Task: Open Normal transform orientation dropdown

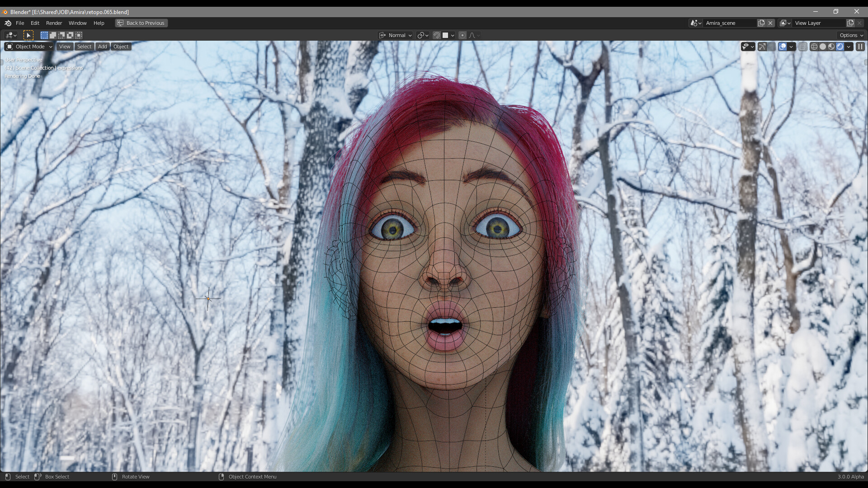Action: pyautogui.click(x=396, y=35)
